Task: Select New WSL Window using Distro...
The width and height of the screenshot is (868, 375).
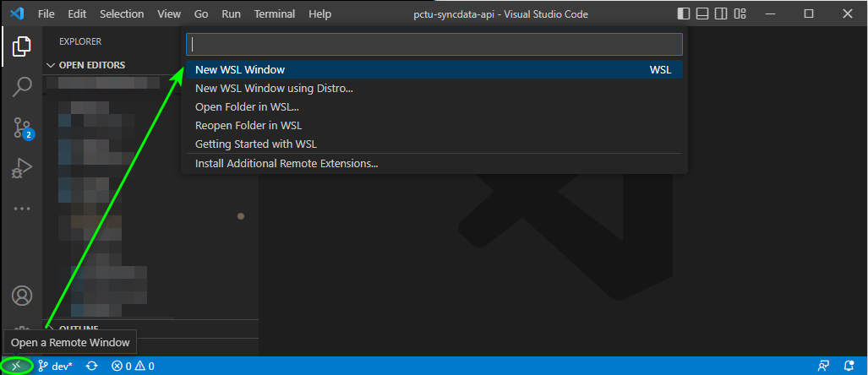Action: point(434,89)
